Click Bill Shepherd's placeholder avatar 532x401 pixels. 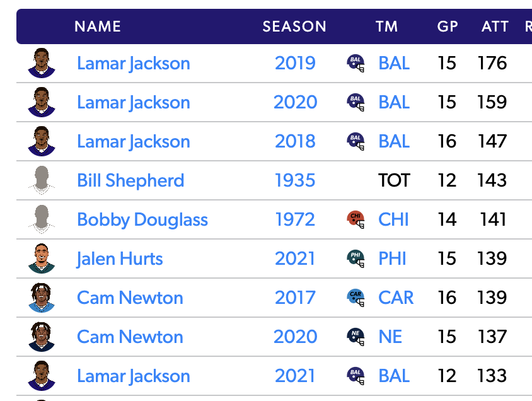[x=42, y=180]
